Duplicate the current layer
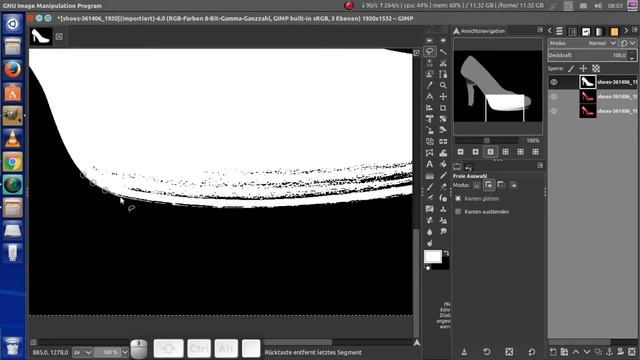This screenshot has height=360, width=640. 598,352
